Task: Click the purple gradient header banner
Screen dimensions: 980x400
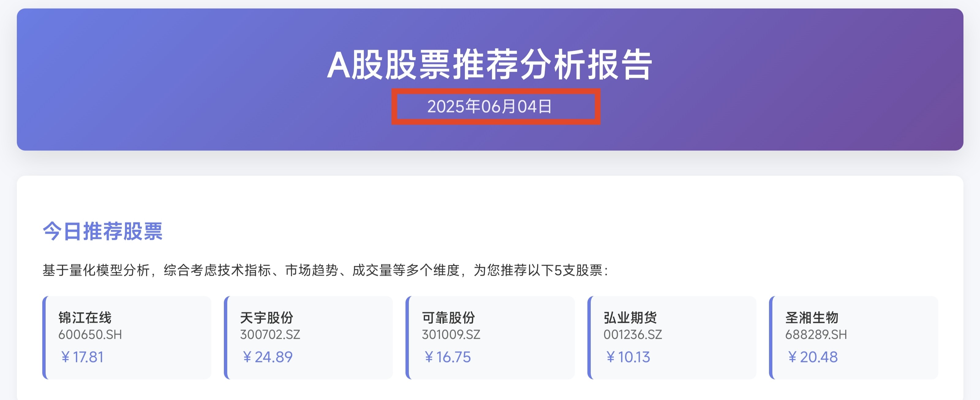Action: (x=490, y=80)
